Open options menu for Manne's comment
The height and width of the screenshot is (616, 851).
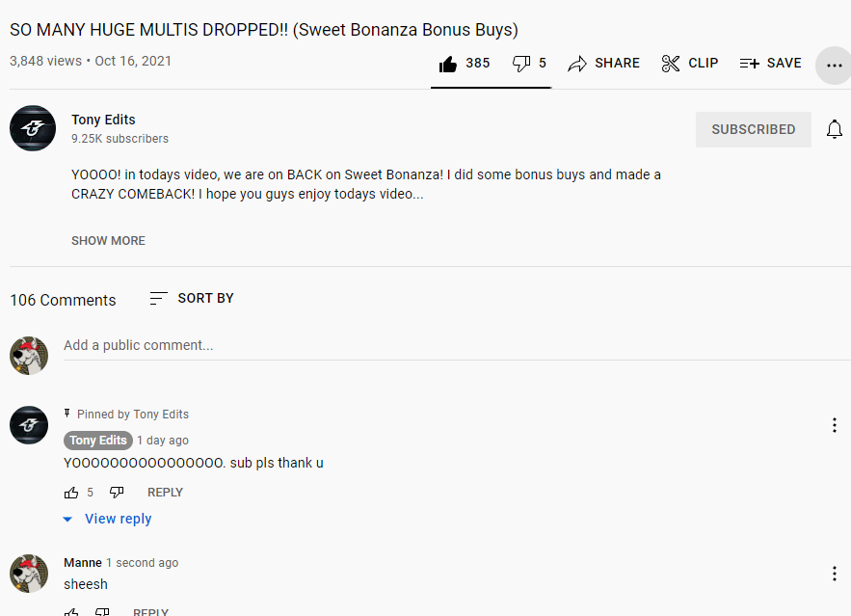pos(835,574)
